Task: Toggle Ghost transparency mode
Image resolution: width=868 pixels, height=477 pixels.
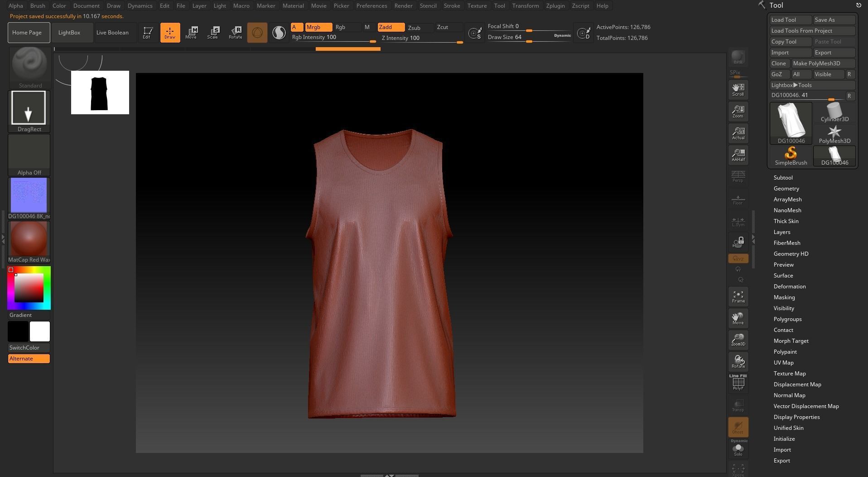Action: click(x=738, y=427)
